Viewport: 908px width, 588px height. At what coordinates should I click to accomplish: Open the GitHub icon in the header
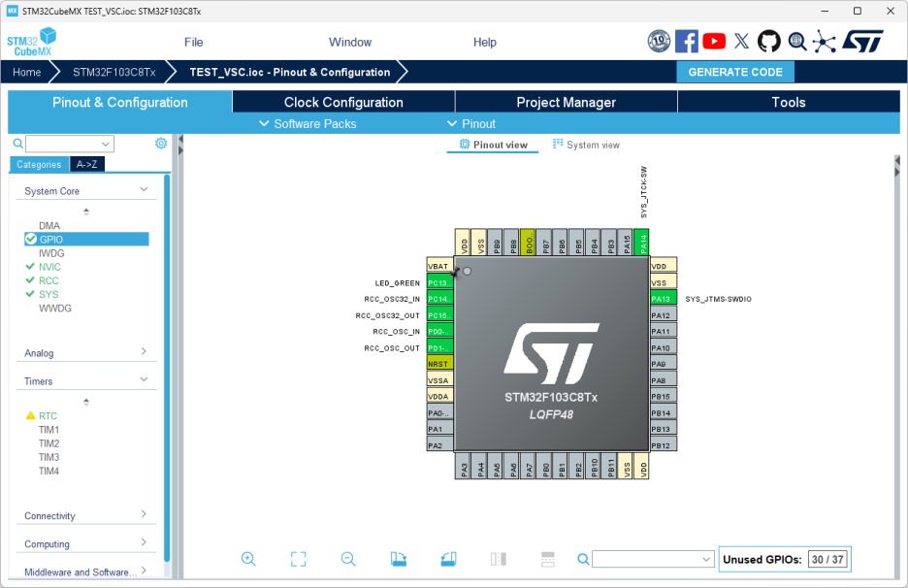(x=769, y=41)
